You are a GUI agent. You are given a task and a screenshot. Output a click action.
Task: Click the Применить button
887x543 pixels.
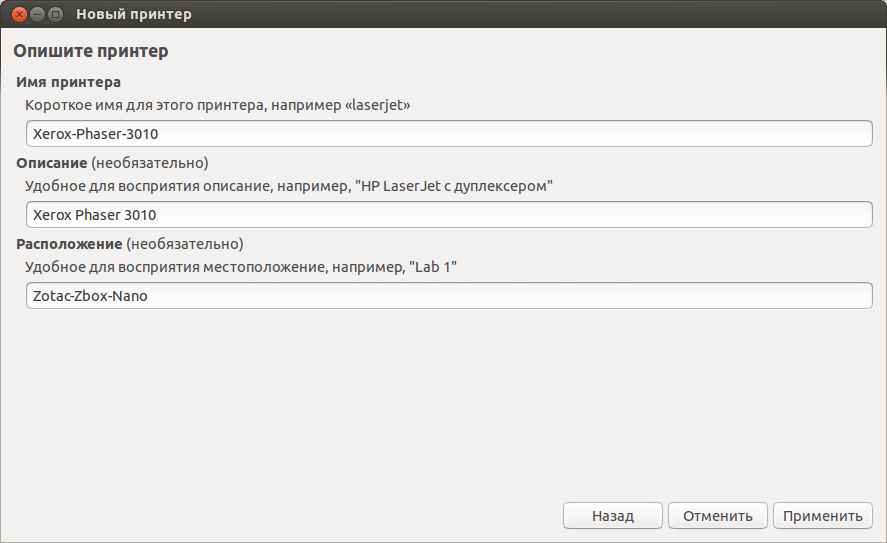pos(822,516)
